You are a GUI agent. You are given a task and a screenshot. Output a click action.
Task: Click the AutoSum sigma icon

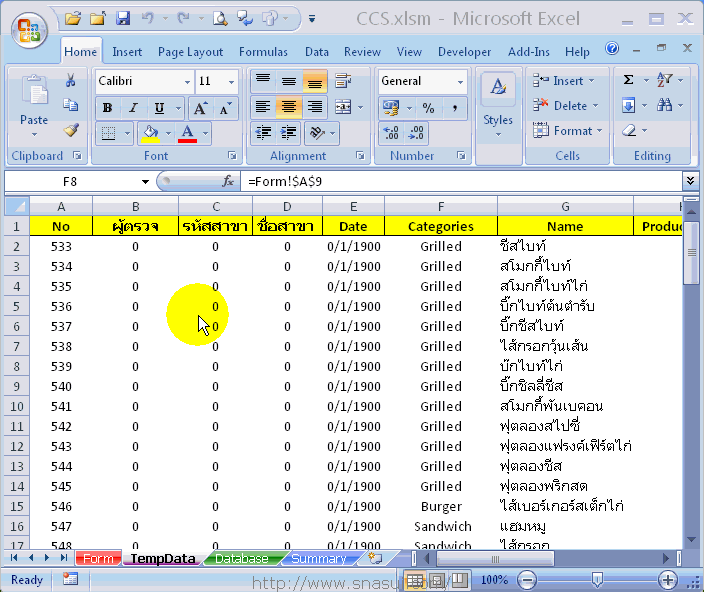629,80
